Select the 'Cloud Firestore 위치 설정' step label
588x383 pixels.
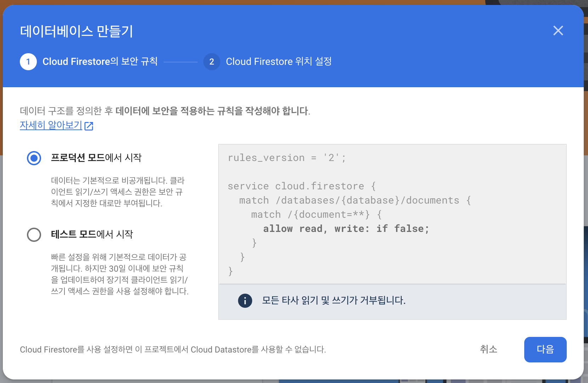tap(279, 61)
